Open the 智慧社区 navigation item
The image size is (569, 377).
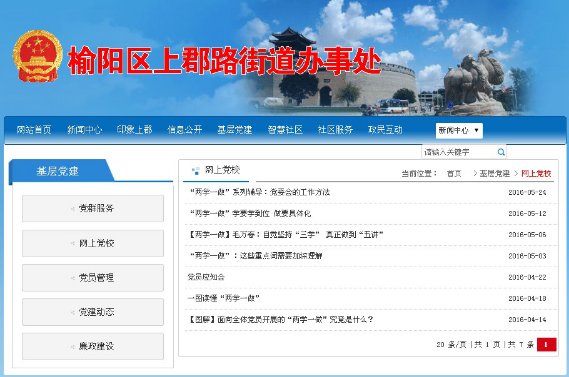(285, 130)
